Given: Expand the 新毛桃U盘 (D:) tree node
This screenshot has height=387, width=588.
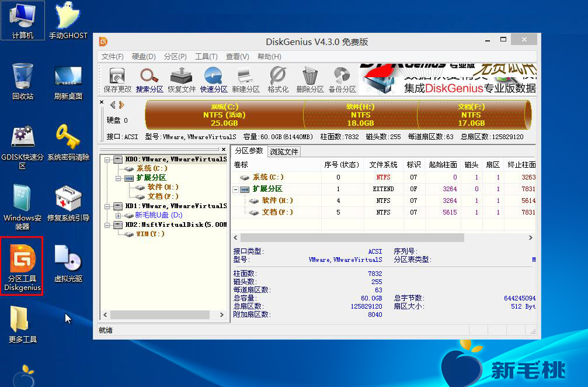Looking at the screenshot, I should 118,216.
